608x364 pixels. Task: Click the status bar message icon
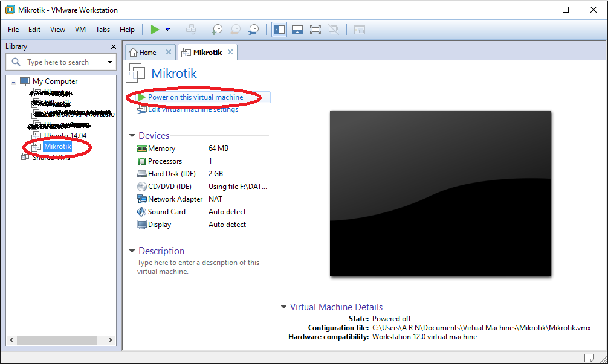click(x=589, y=357)
